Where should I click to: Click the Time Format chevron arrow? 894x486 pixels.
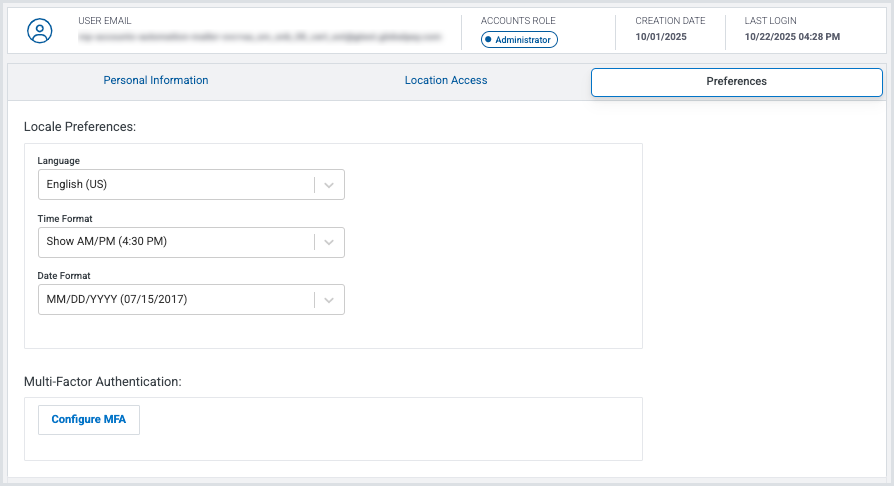point(330,242)
